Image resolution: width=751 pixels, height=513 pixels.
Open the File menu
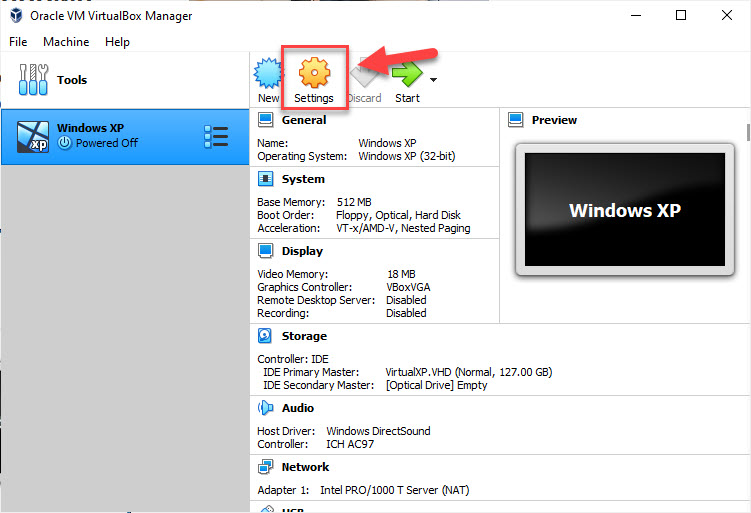(x=18, y=42)
